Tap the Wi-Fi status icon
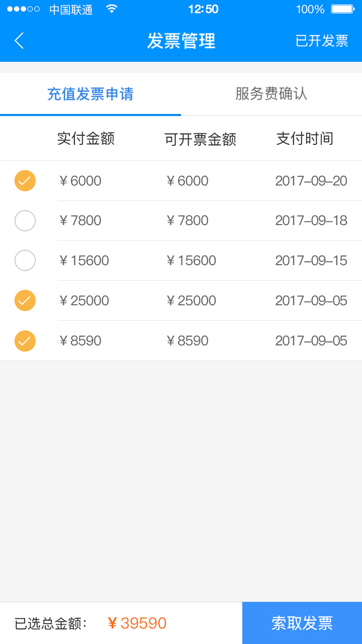The width and height of the screenshot is (362, 644). pos(111,9)
